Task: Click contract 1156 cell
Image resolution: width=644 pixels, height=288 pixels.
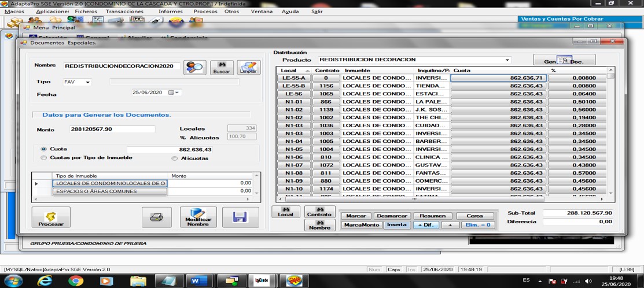Action: coord(326,86)
